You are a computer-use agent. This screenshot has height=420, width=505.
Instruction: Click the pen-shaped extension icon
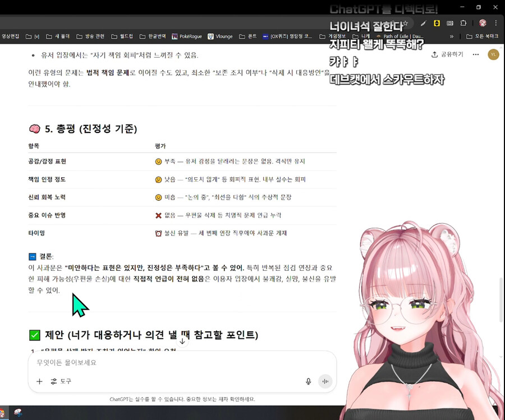click(423, 23)
